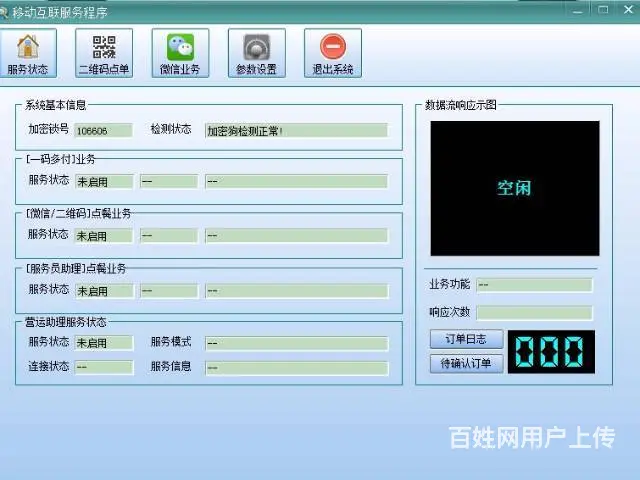Click the 响应次数 field
Screen dimensions: 640x480
pyautogui.click(x=534, y=313)
